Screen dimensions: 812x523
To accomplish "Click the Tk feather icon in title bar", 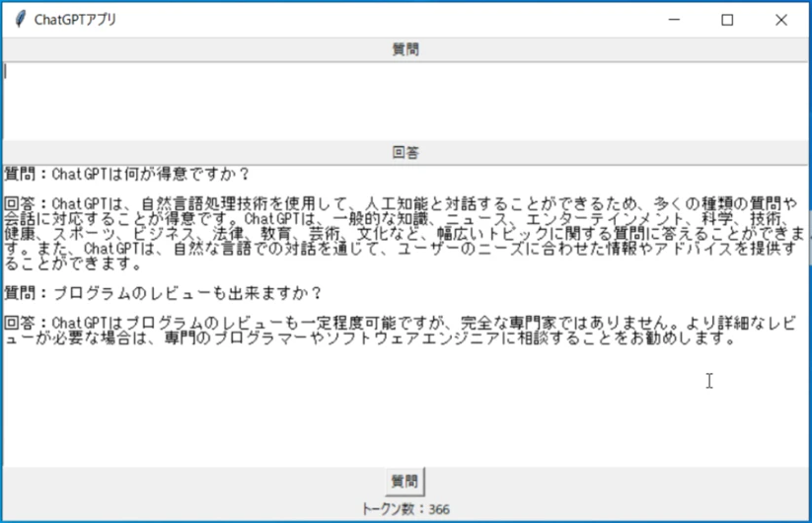I will click(x=20, y=19).
